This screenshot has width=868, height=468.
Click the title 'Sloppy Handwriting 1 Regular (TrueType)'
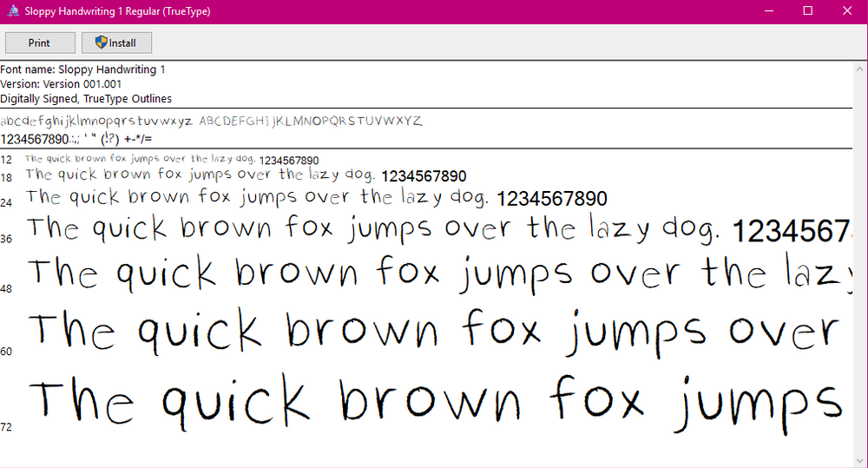pos(117,11)
